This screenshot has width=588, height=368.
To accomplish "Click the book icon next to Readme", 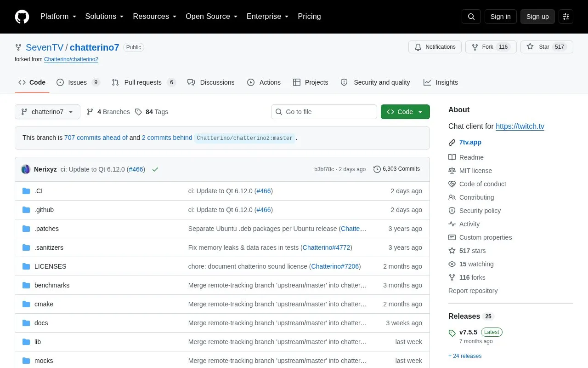I will [452, 157].
